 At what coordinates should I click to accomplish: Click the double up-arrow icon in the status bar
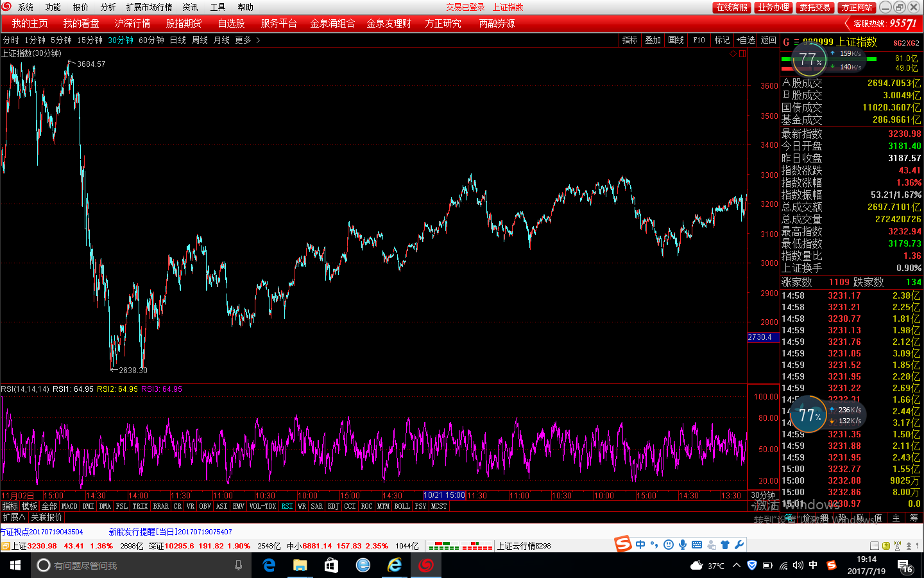[909, 546]
